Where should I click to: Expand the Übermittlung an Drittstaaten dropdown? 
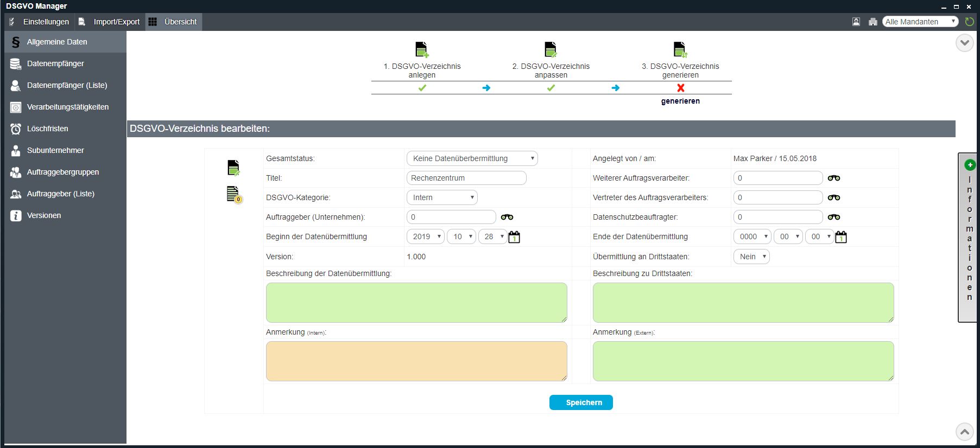pos(751,257)
